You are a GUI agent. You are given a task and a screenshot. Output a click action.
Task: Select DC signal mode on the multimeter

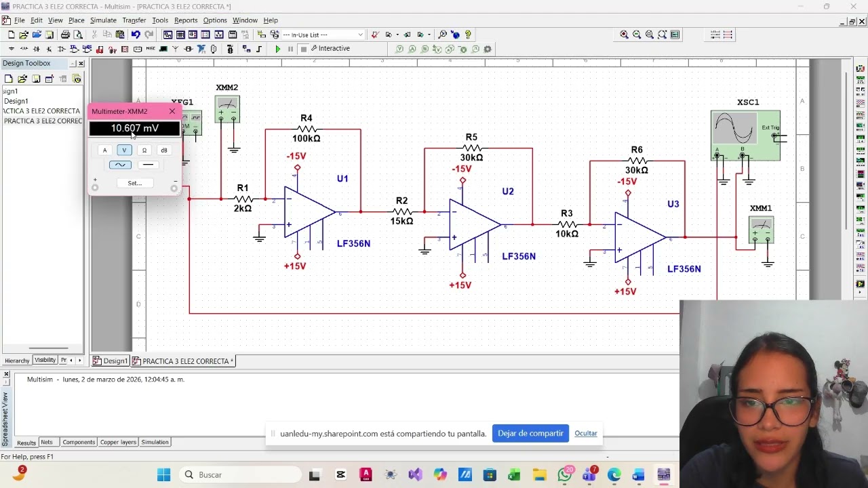pyautogui.click(x=148, y=165)
